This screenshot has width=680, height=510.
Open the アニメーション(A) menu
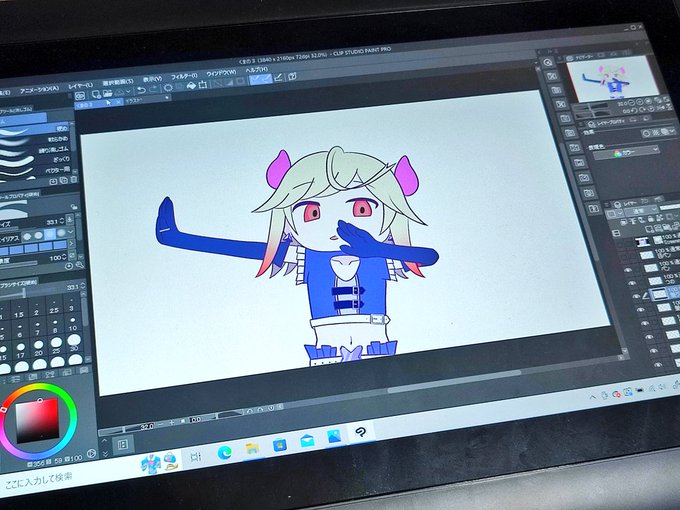tap(39, 89)
